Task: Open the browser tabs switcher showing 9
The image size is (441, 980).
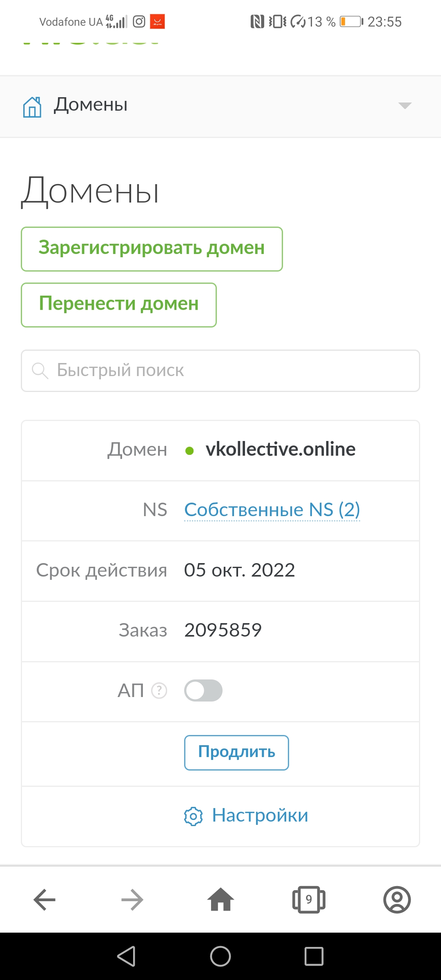Action: tap(309, 900)
